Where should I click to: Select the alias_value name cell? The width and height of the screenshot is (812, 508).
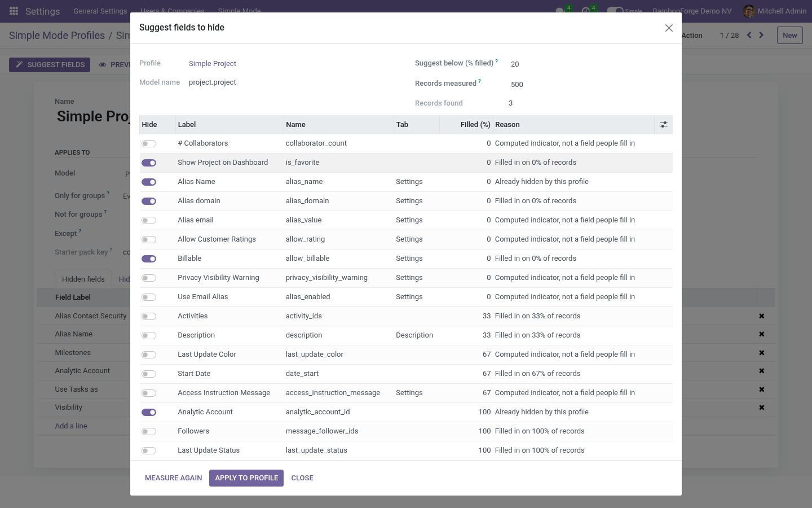pos(338,220)
